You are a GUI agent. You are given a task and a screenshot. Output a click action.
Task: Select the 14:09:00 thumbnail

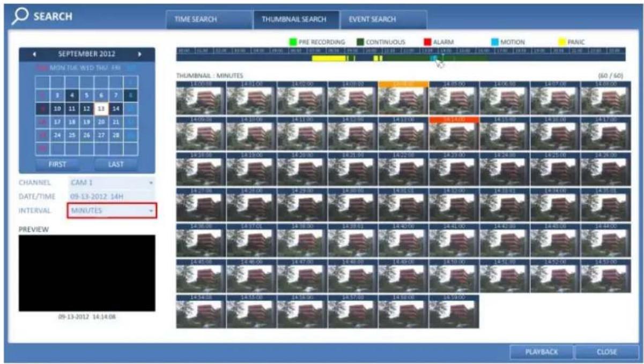point(201,133)
